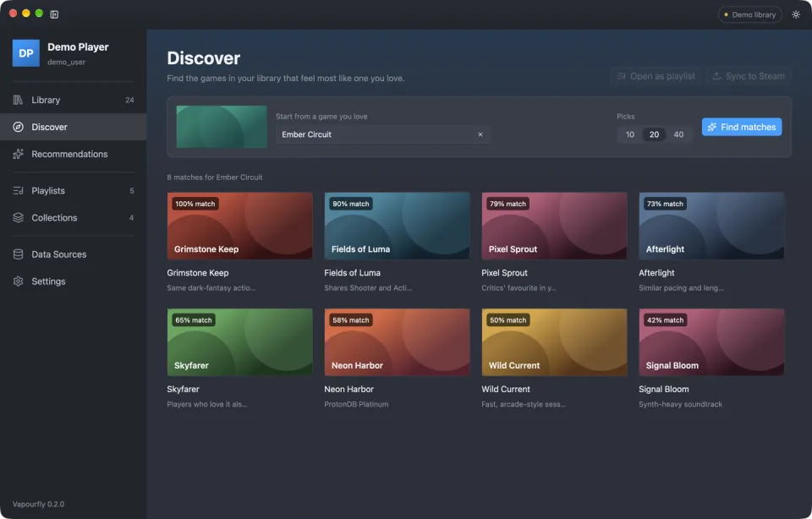The image size is (812, 519).
Task: Click the Settings gear icon
Action: click(18, 281)
